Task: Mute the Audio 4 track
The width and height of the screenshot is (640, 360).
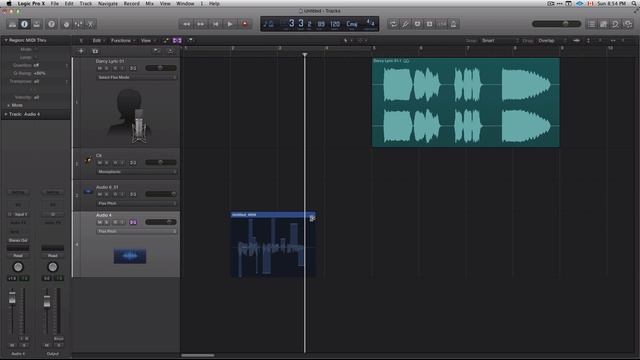Action: pyautogui.click(x=100, y=222)
